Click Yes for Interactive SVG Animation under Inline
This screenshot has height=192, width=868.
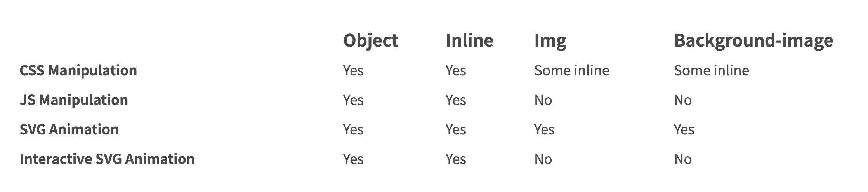[455, 159]
